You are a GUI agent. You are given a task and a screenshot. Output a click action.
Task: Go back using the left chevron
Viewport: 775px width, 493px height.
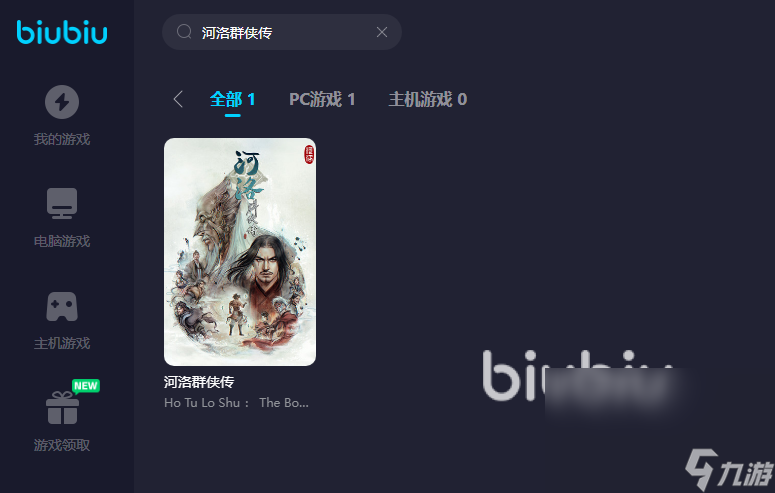tap(178, 99)
